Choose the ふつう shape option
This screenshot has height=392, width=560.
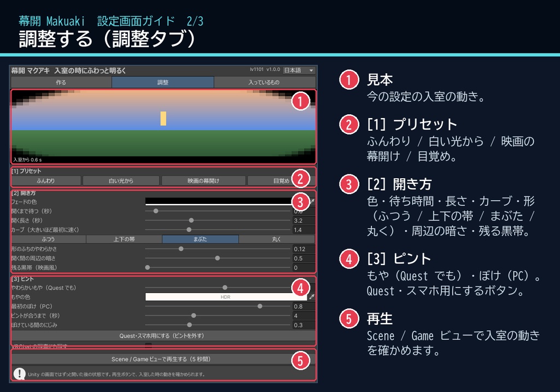click(x=48, y=239)
